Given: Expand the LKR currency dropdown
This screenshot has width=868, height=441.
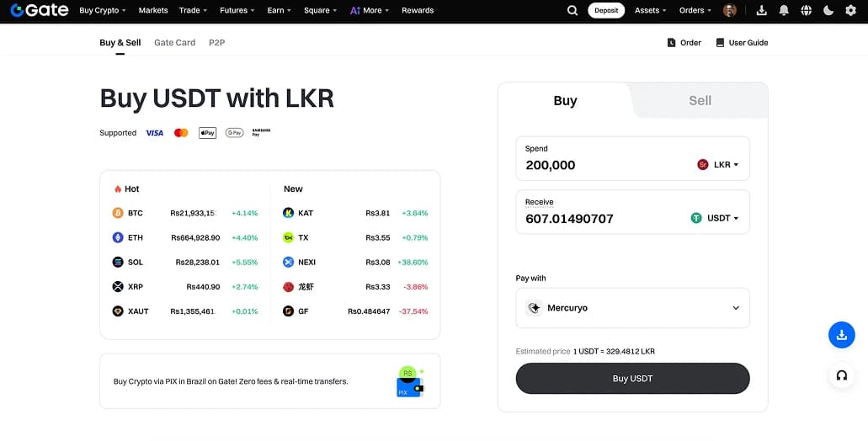Looking at the screenshot, I should point(718,165).
